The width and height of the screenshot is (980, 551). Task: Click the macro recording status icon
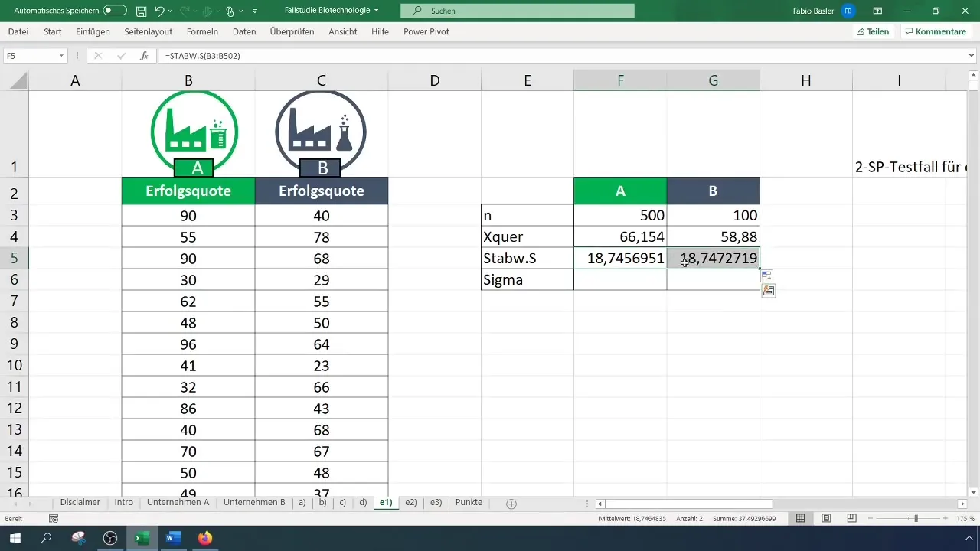pos(54,518)
